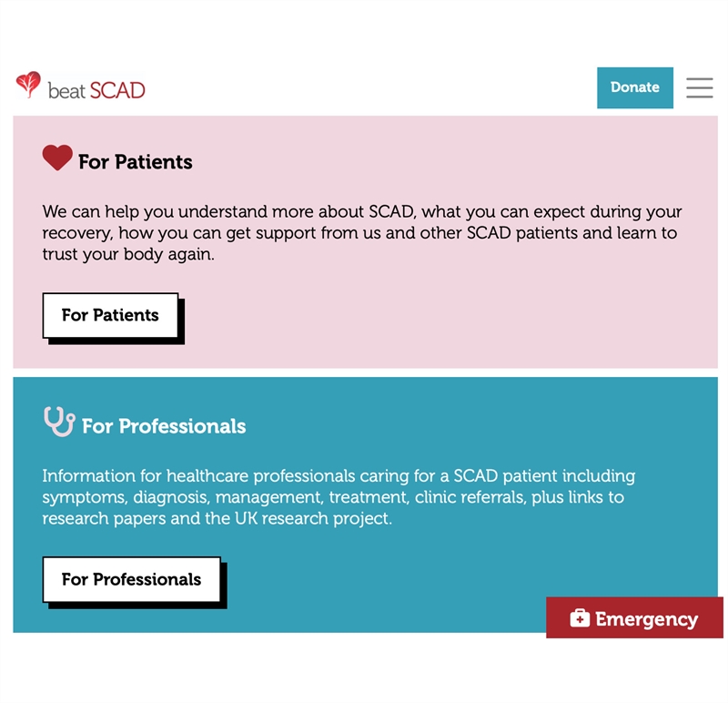Click 'symptoms, diagnosis, management' text line
The image size is (728, 703).
click(182, 497)
